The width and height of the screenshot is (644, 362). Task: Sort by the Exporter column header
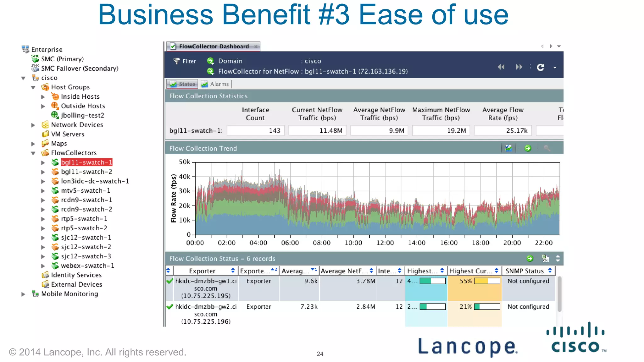205,271
